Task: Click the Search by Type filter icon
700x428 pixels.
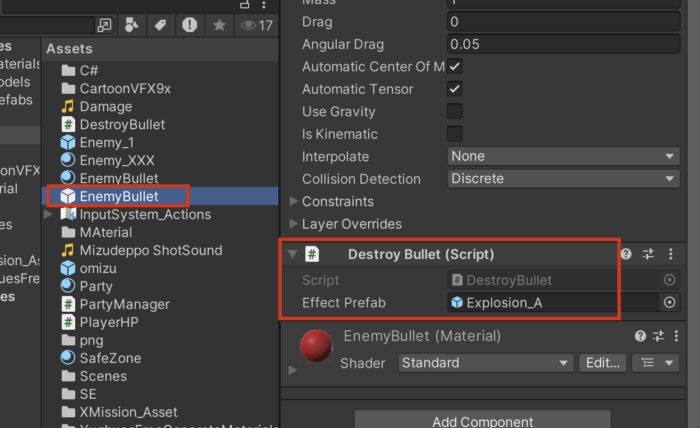Action: (x=131, y=25)
